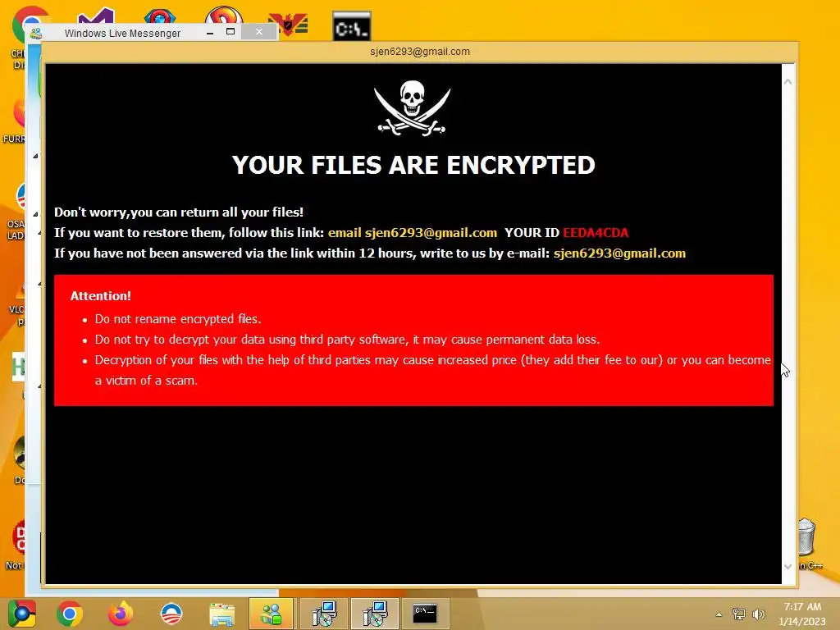Follow the email sjen6293@gmail.com link

tap(413, 233)
